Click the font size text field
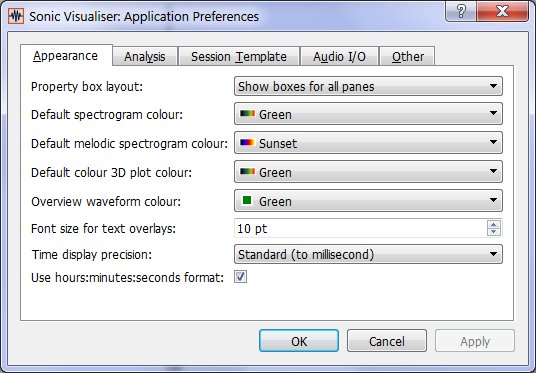This screenshot has width=536, height=373. [361, 228]
